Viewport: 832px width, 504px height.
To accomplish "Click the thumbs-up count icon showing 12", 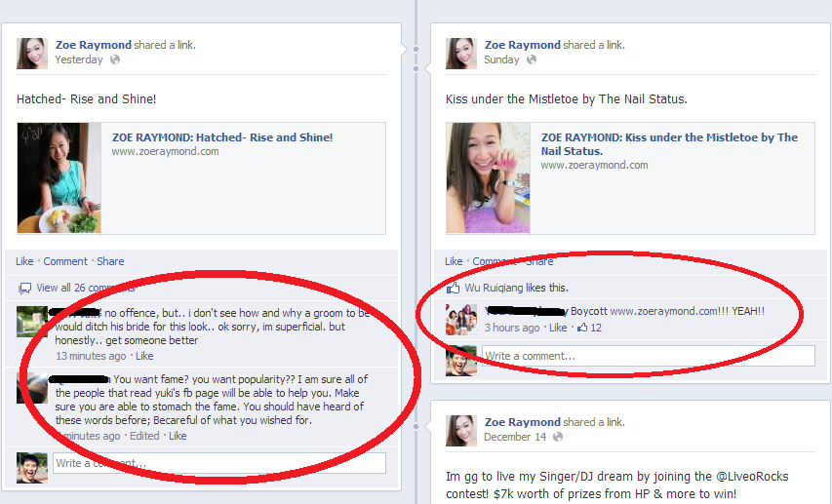I will click(582, 328).
